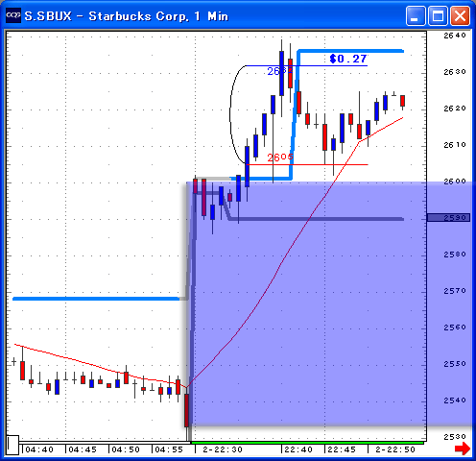Viewport: 476px width, 461px height.
Task: Click the 2570 price scale label
Action: [455, 291]
